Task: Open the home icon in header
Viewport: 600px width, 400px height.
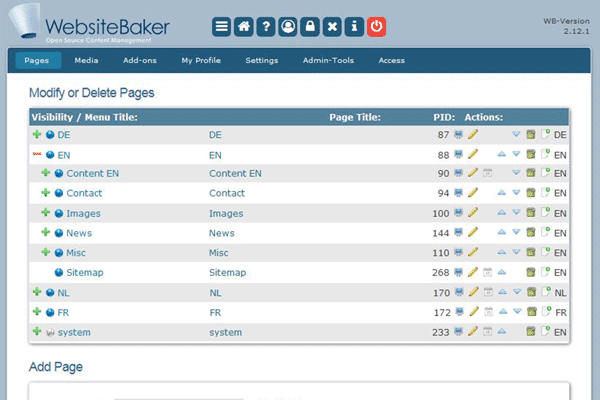Action: point(243,27)
